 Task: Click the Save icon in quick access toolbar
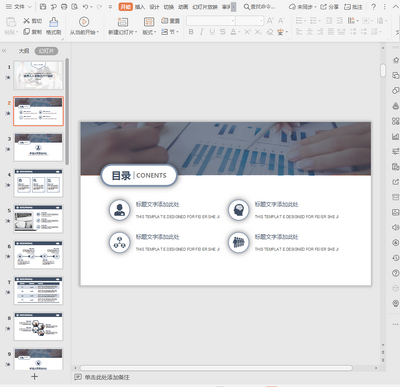43,6
